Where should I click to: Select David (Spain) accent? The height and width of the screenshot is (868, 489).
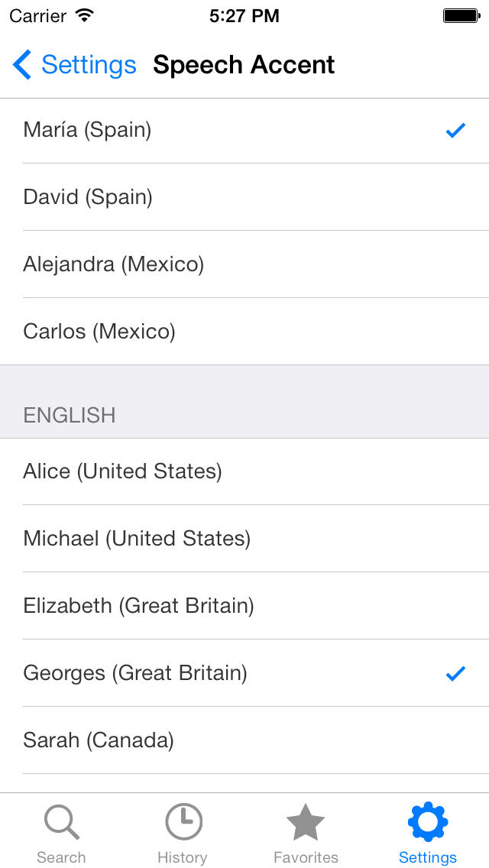(88, 197)
